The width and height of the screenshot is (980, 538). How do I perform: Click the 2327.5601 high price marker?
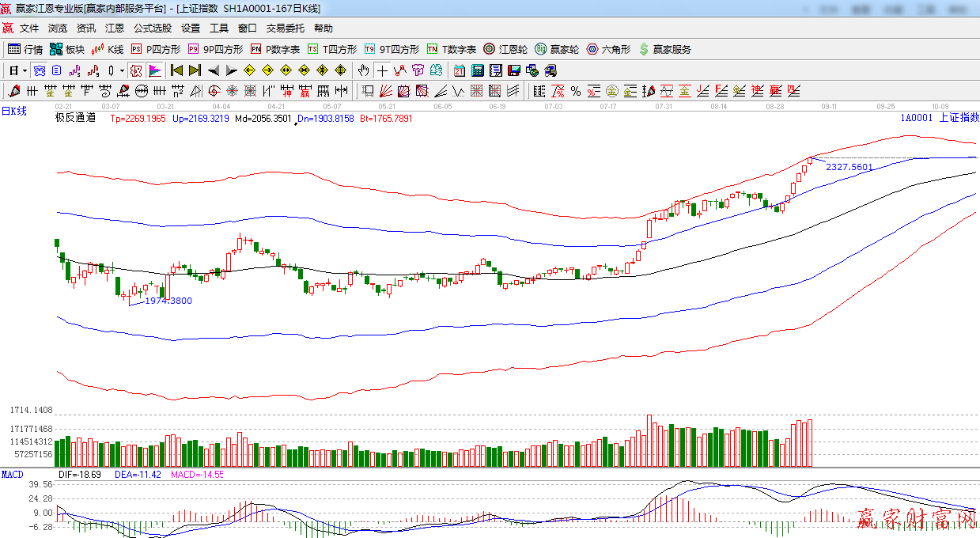click(x=849, y=167)
